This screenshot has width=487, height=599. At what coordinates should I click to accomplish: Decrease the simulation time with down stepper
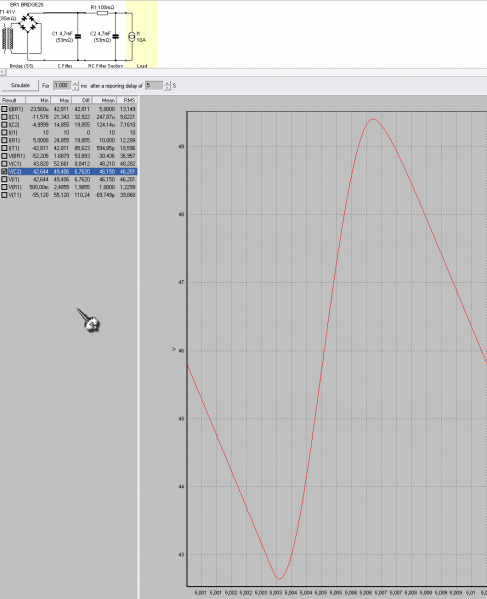pyautogui.click(x=75, y=88)
